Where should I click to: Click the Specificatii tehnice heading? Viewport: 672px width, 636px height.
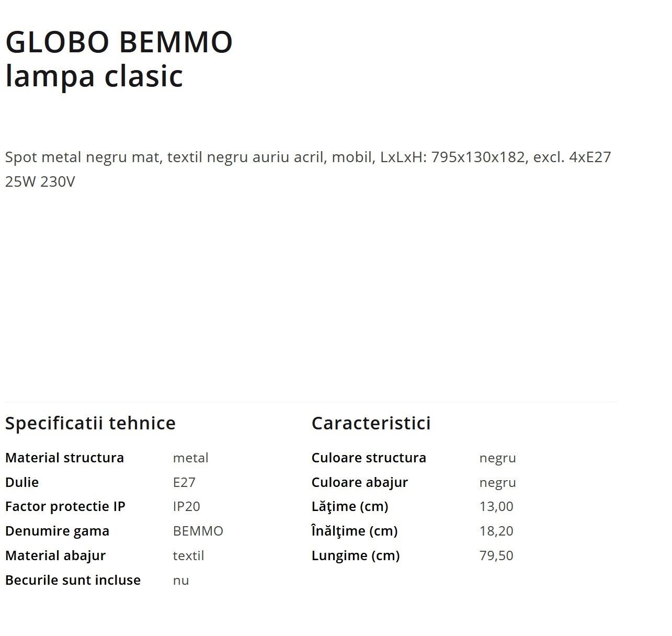[x=90, y=423]
